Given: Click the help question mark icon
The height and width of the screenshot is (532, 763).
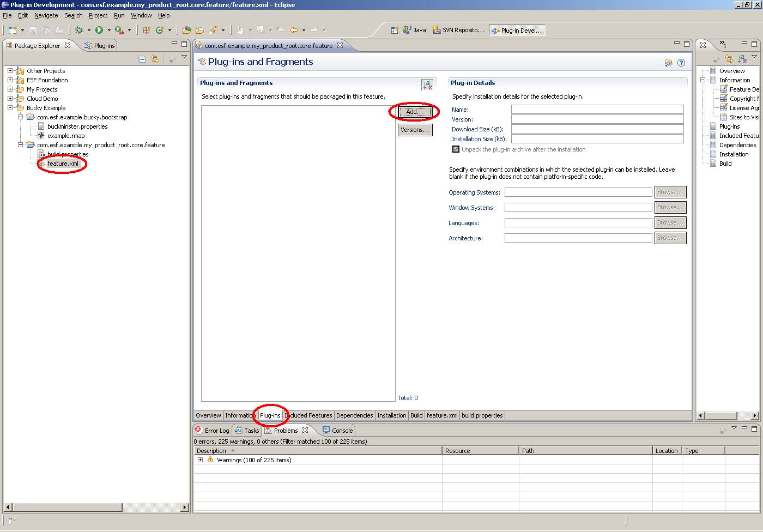Looking at the screenshot, I should (681, 63).
